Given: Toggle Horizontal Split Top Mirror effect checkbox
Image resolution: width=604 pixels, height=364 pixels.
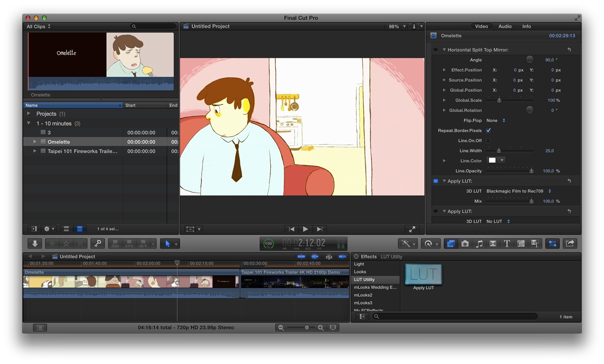Looking at the screenshot, I should [436, 50].
